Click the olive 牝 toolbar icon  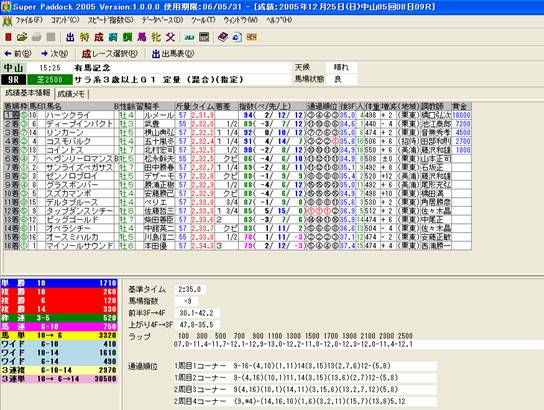point(156,37)
